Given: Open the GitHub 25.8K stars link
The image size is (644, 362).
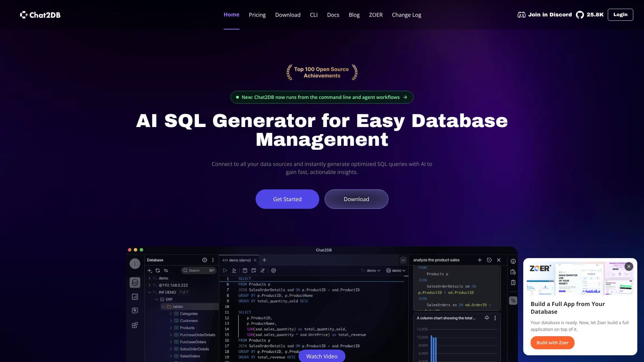Looking at the screenshot, I should 590,15.
